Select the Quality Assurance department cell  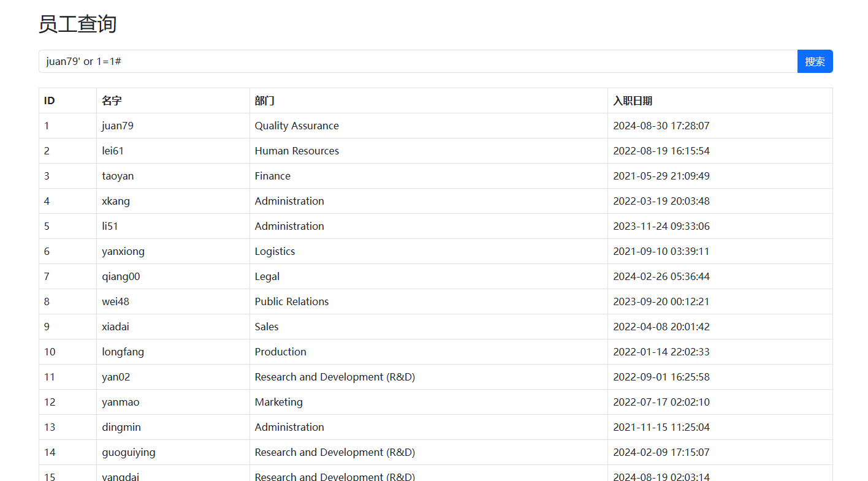[297, 126]
